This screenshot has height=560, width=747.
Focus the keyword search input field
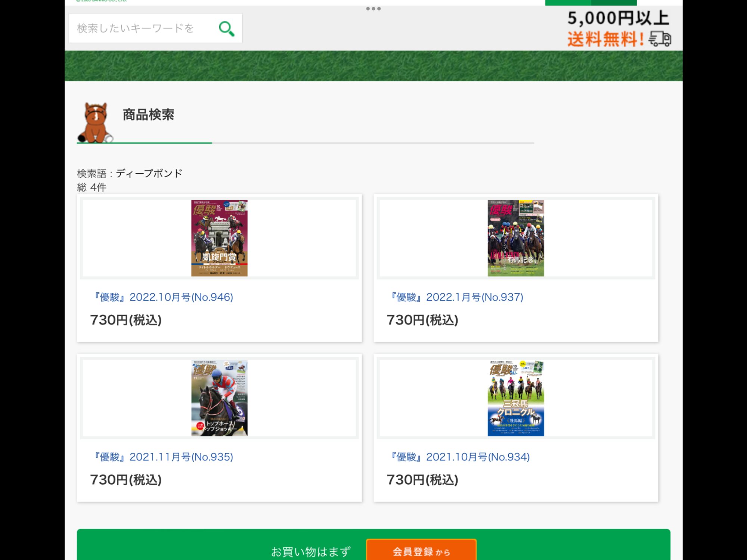tap(142, 28)
